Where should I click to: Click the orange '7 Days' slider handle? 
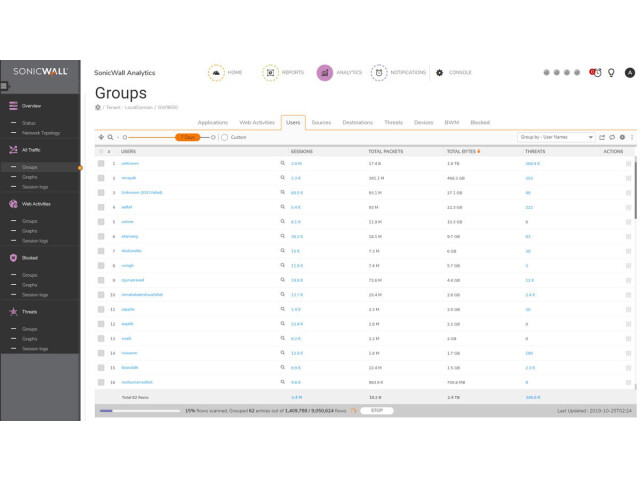point(187,137)
